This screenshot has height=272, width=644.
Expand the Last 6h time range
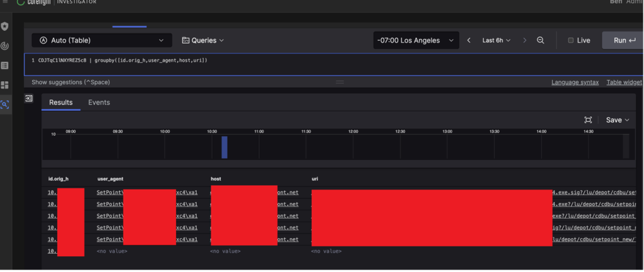496,40
